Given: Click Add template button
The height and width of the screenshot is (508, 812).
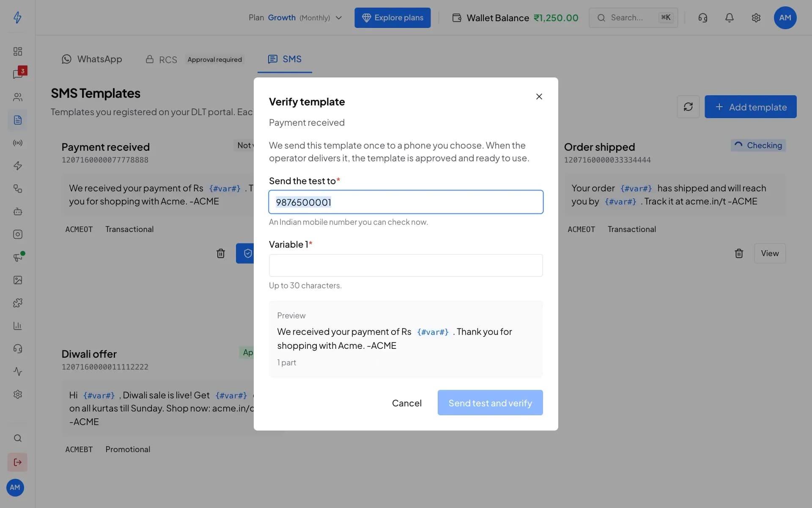Looking at the screenshot, I should [750, 107].
